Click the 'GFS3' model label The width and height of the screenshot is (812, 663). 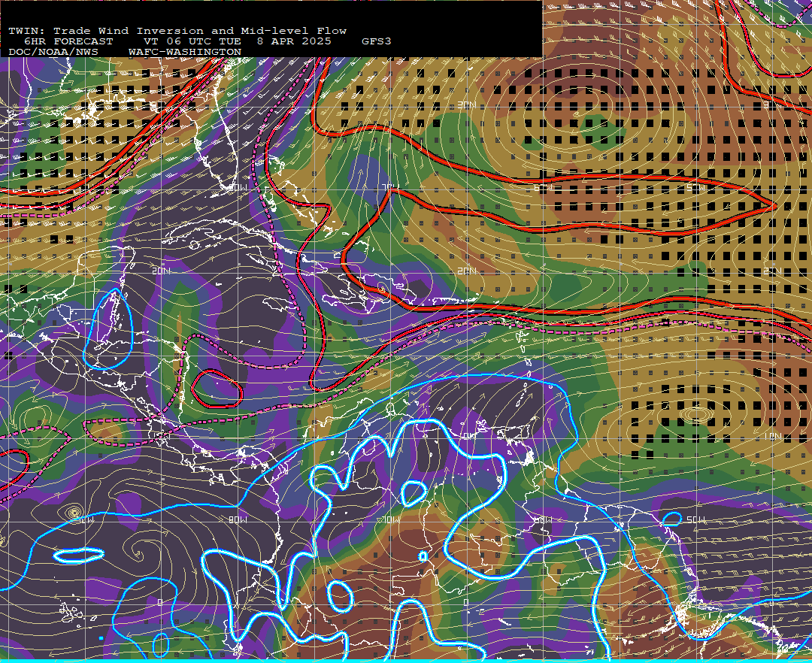point(377,41)
